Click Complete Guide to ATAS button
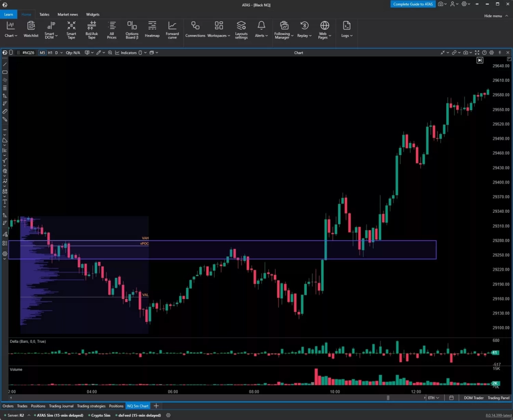 click(413, 4)
